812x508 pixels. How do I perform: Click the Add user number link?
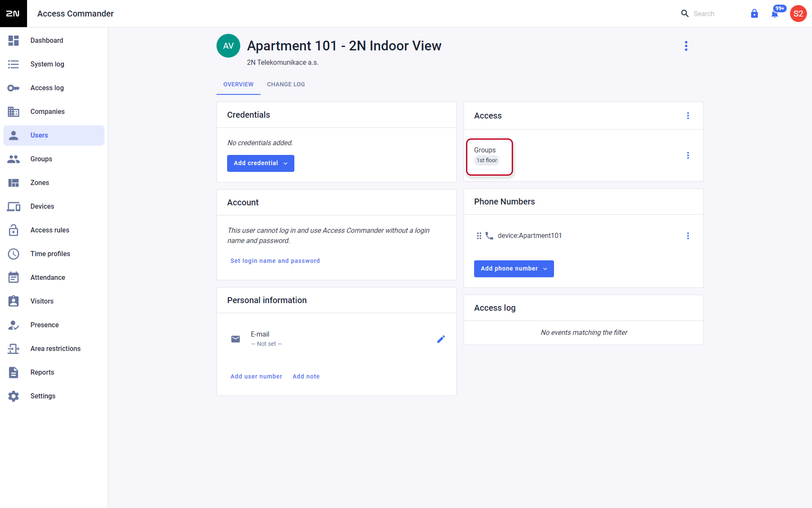256,376
